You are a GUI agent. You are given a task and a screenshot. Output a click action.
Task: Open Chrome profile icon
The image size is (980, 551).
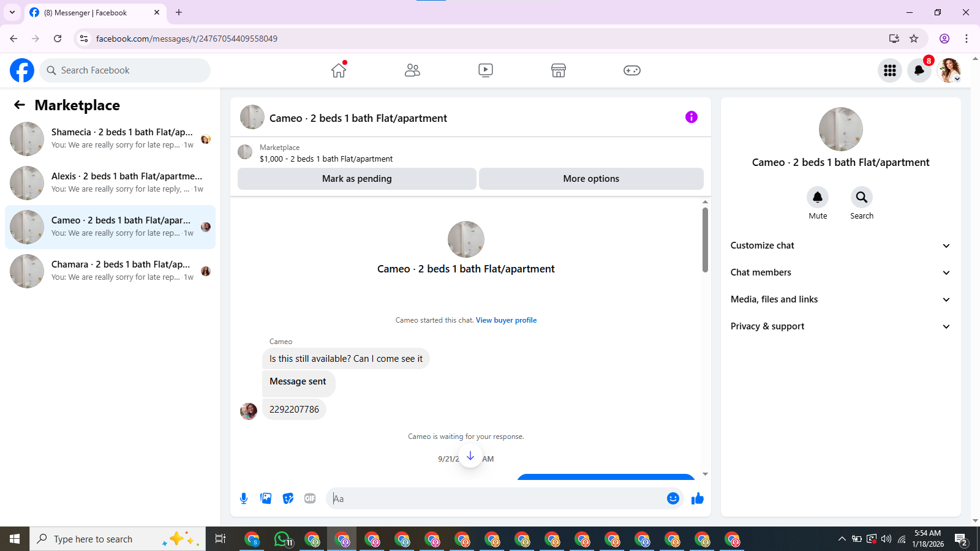coord(944,39)
